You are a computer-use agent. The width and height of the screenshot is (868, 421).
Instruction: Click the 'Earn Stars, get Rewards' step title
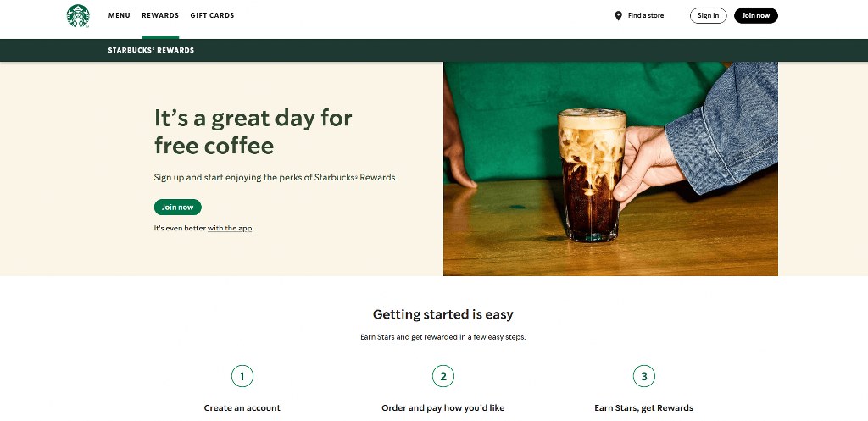click(x=644, y=407)
